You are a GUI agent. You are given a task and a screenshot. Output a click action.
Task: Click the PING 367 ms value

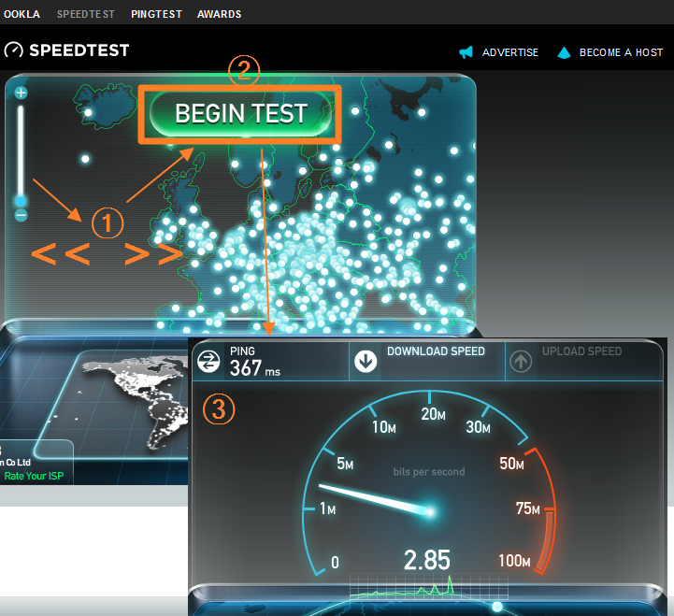[255, 368]
